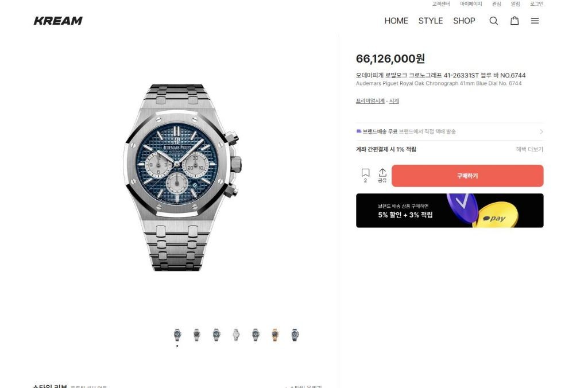Click the red 구매하기 buy button
The height and width of the screenshot is (388, 588).
click(x=467, y=176)
